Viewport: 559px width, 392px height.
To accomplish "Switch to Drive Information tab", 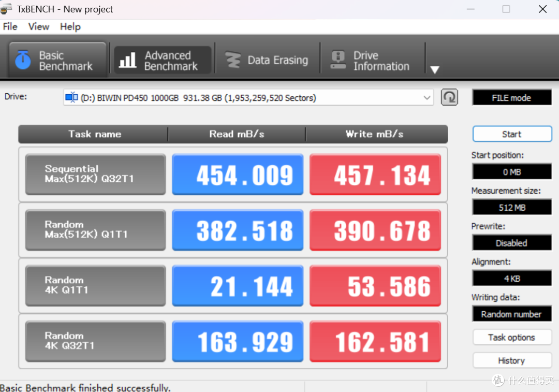I will pyautogui.click(x=373, y=60).
